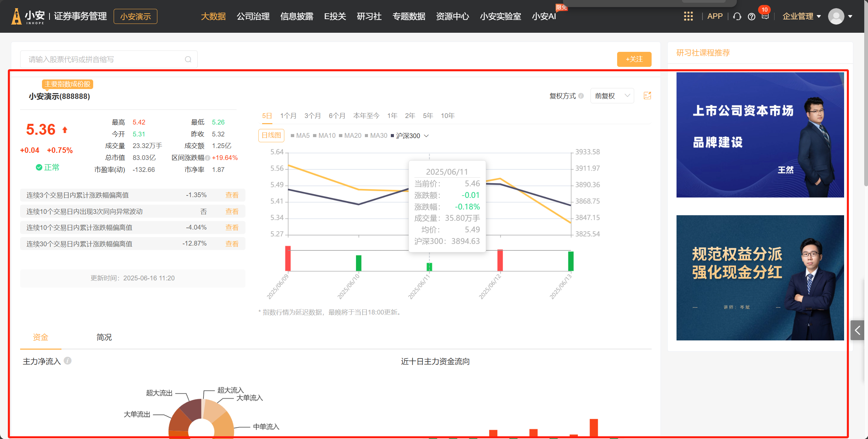Open the 企业管理 dropdown
This screenshot has height=439, width=868.
[x=801, y=16]
